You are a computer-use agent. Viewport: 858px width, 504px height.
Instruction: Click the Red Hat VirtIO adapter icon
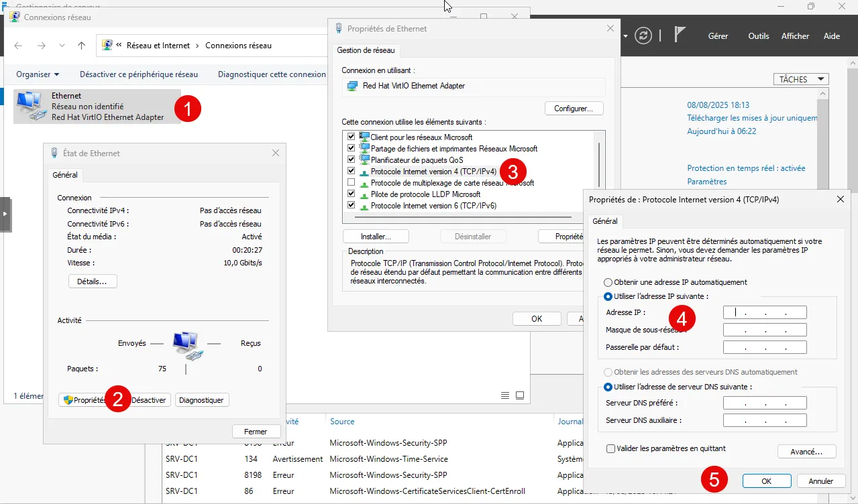click(352, 86)
